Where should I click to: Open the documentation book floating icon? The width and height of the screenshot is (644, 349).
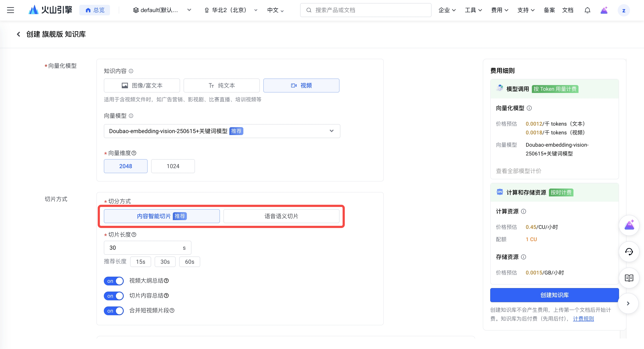[629, 278]
